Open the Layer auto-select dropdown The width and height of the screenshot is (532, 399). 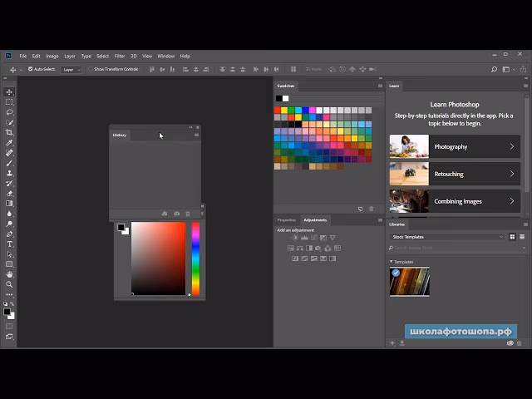(71, 70)
